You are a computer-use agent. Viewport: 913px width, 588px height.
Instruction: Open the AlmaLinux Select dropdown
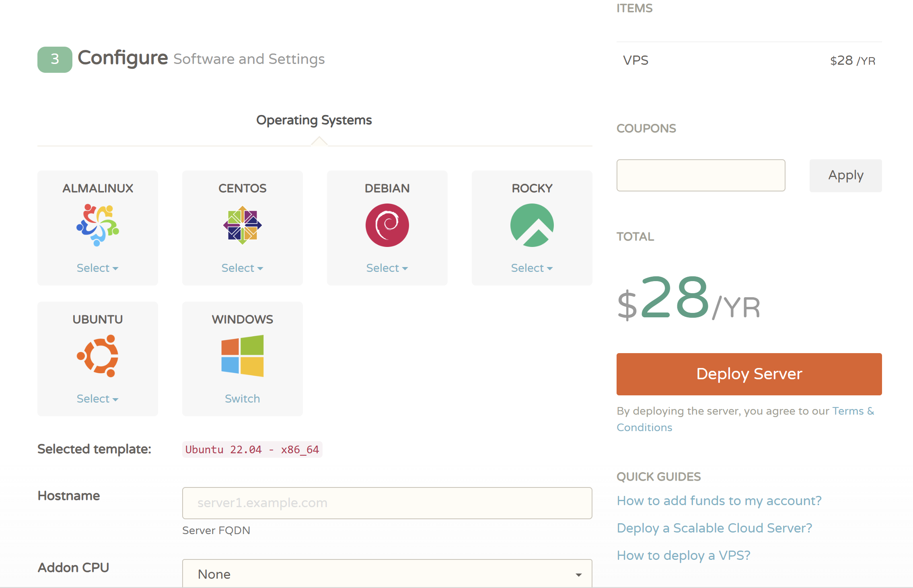(98, 268)
